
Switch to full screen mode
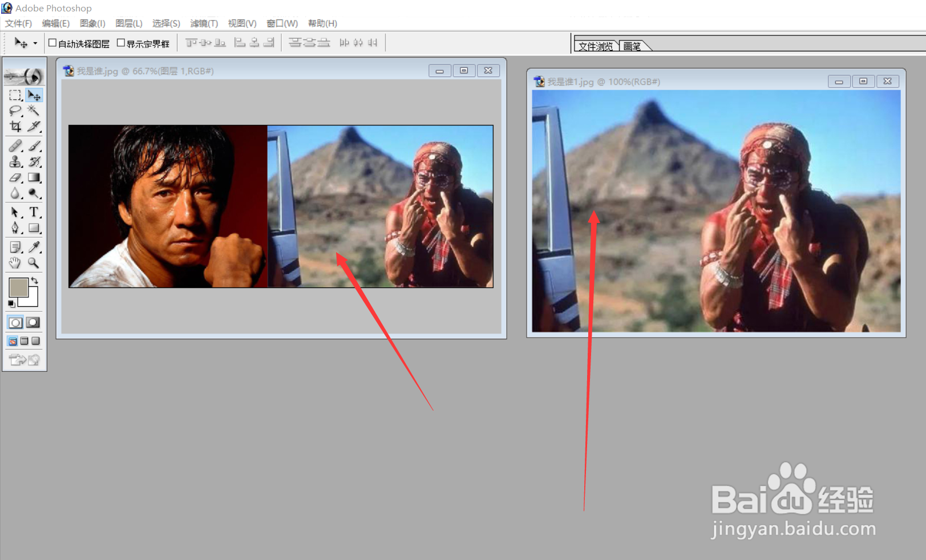click(x=35, y=341)
